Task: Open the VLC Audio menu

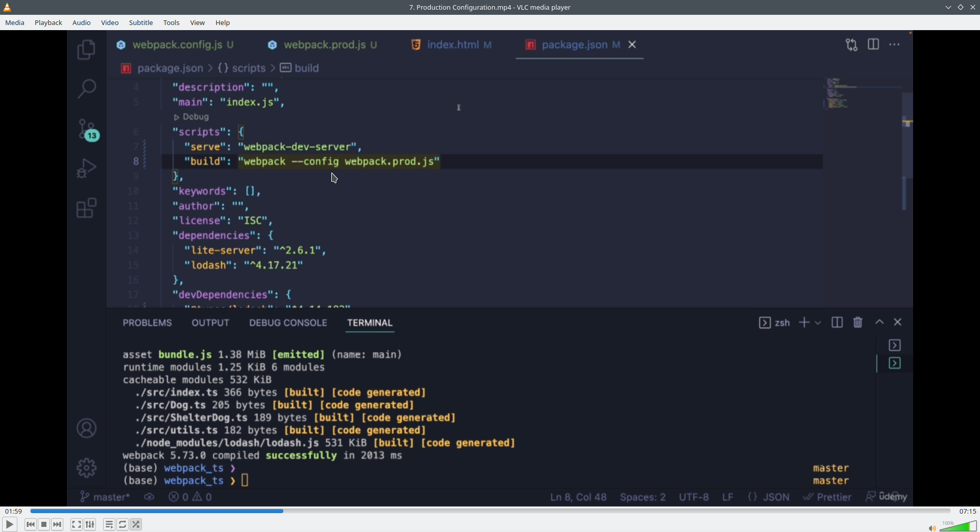Action: click(82, 22)
